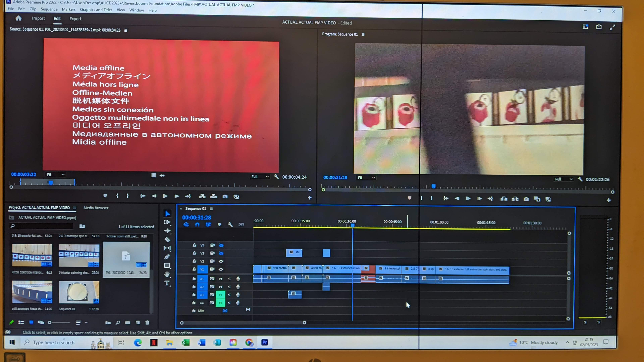Select the Slip tool
Image resolution: width=644 pixels, height=362 pixels.
tap(167, 248)
